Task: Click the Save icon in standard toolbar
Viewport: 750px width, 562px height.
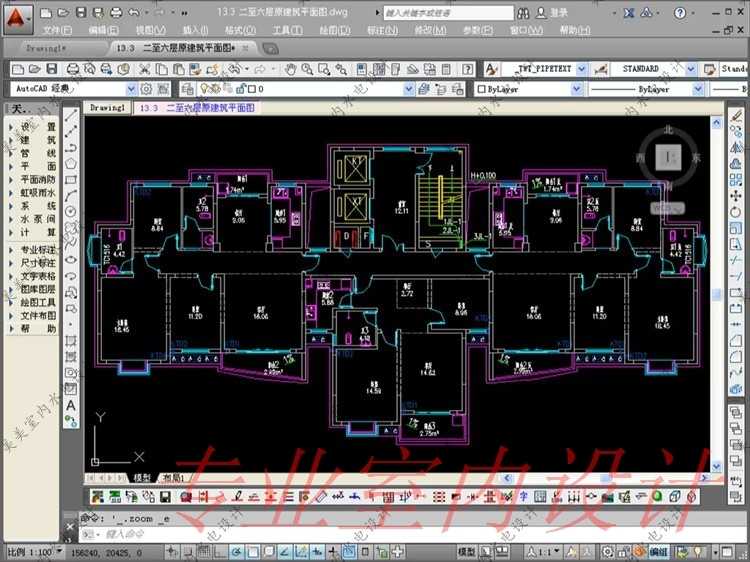Action: pos(51,69)
